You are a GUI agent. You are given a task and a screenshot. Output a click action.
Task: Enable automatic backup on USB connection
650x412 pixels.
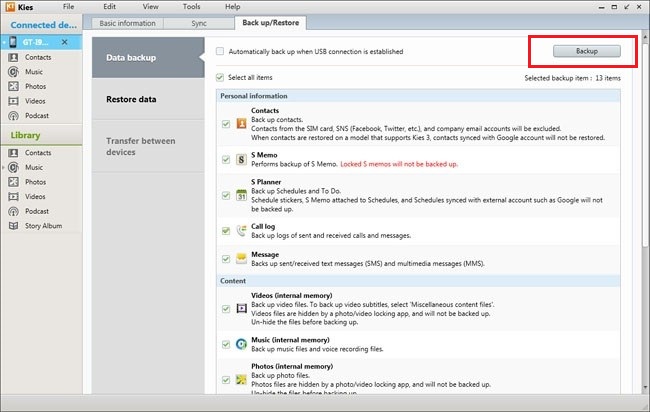pos(220,50)
